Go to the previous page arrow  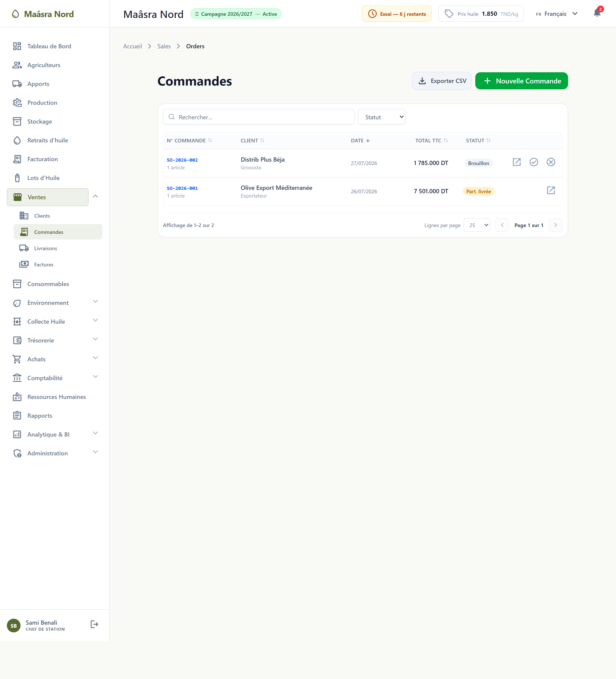pyautogui.click(x=502, y=225)
